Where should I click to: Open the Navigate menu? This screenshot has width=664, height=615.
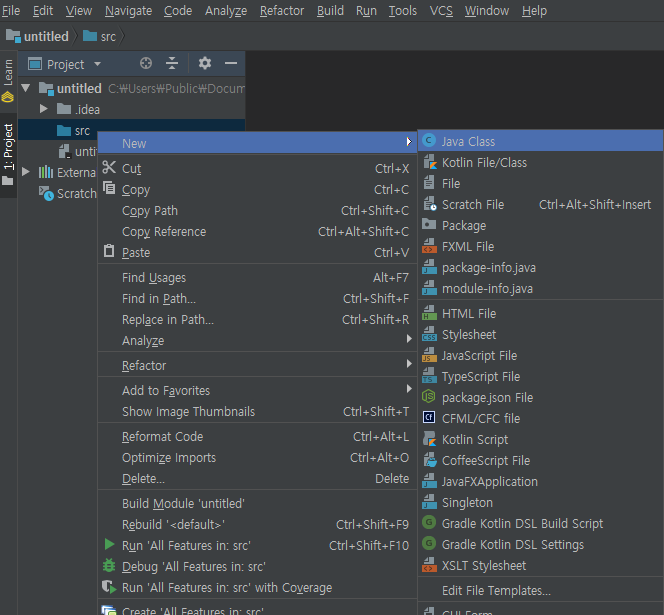[128, 11]
